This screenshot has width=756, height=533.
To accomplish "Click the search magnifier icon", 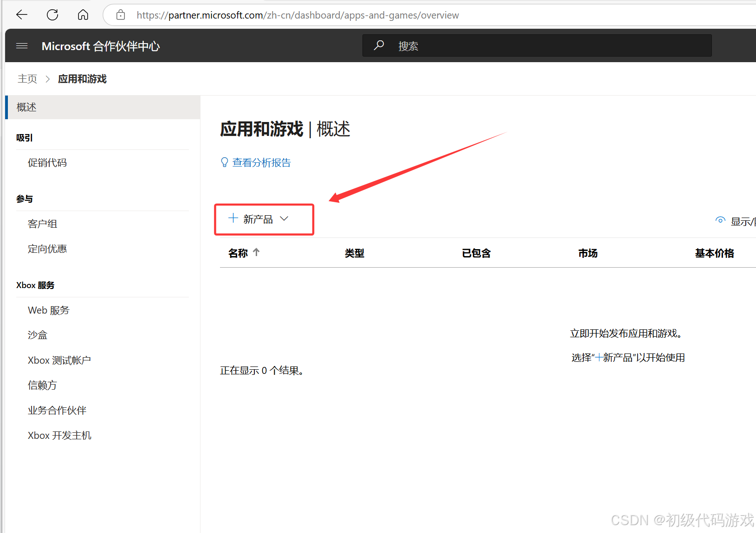I will click(x=379, y=45).
